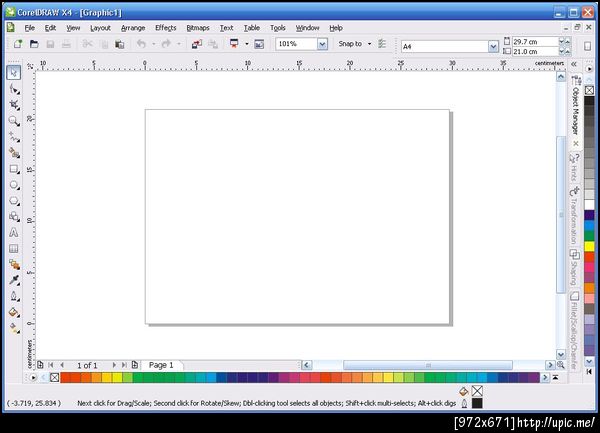
Task: Go to the next page arrow
Action: 114,365
